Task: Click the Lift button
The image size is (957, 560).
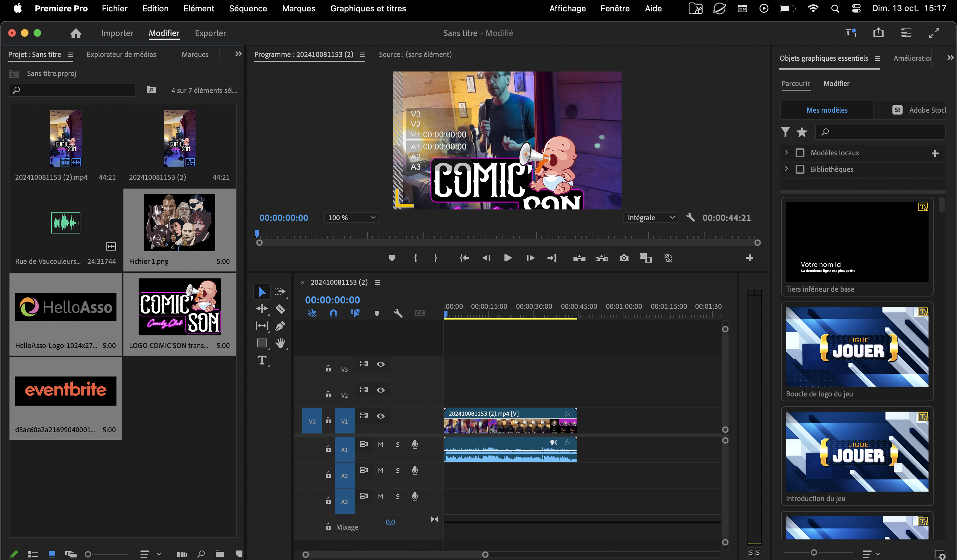Action: [579, 258]
